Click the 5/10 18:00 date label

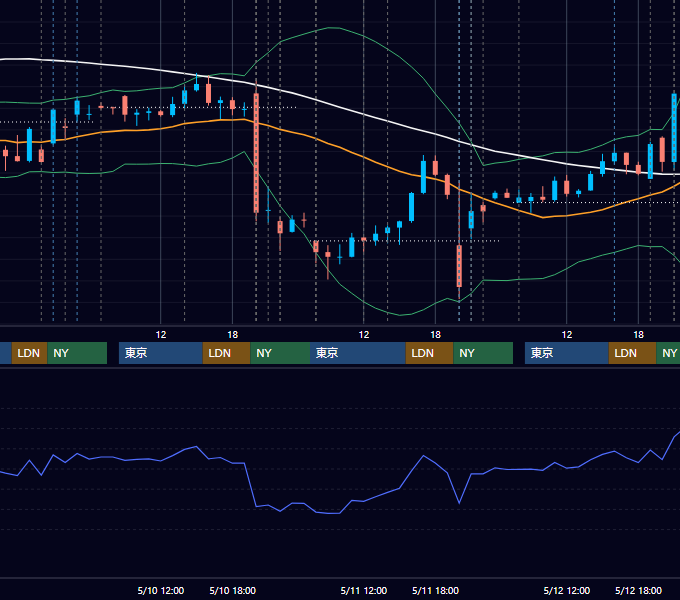pyautogui.click(x=232, y=590)
